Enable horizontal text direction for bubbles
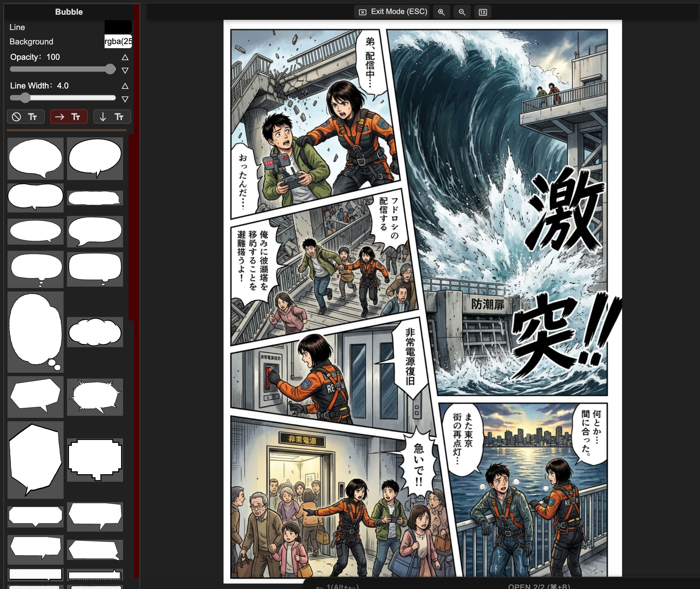 (69, 117)
